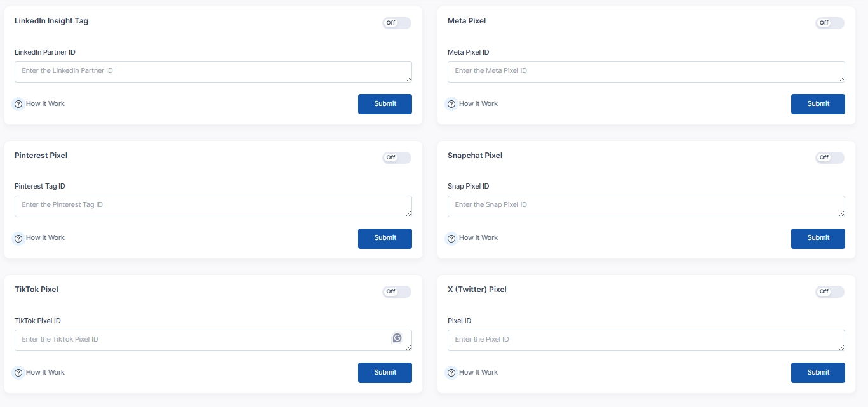Click the help icon in X (Twitter) Pixel card

[451, 373]
